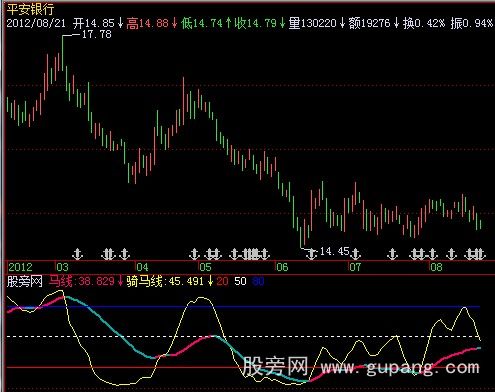Click the 08 month label on time axis
495x392 pixels.
[x=436, y=267]
